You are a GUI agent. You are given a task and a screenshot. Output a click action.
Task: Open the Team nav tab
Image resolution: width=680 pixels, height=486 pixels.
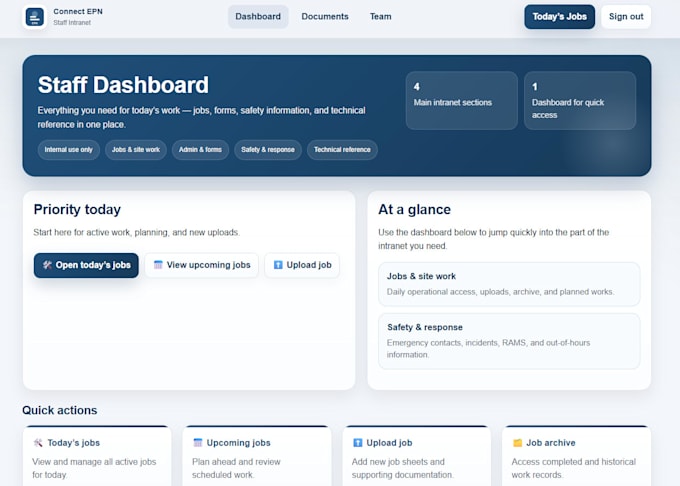380,16
